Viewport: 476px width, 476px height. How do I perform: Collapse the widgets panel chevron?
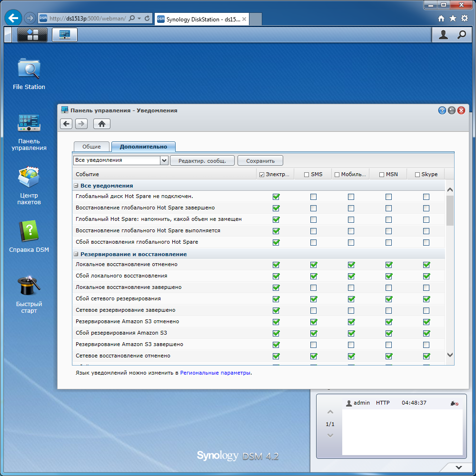coord(459,467)
